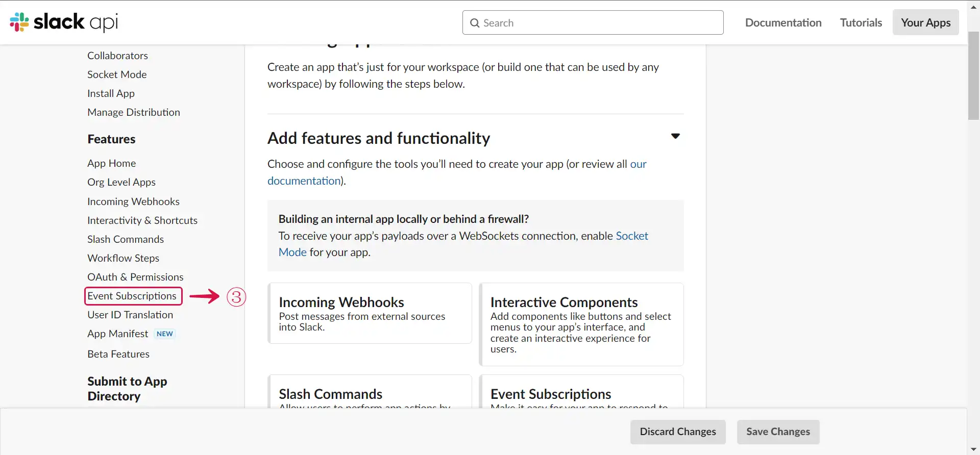Click 'Building an internal app locally' heading
The height and width of the screenshot is (455, 980).
(403, 219)
